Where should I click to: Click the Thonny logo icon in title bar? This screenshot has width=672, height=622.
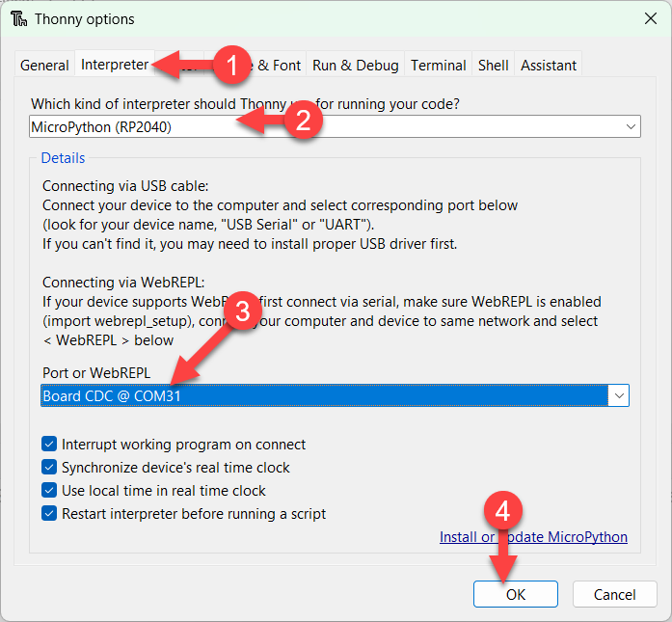point(19,19)
